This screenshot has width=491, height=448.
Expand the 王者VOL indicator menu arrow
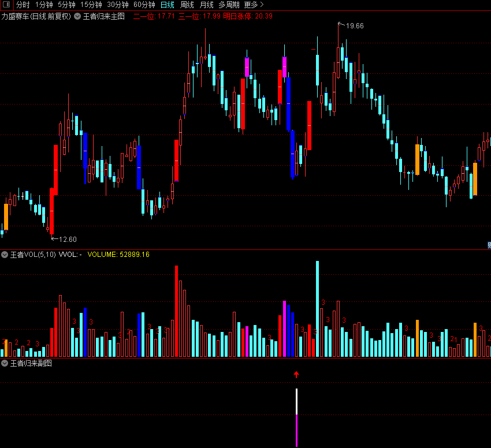tap(5, 254)
